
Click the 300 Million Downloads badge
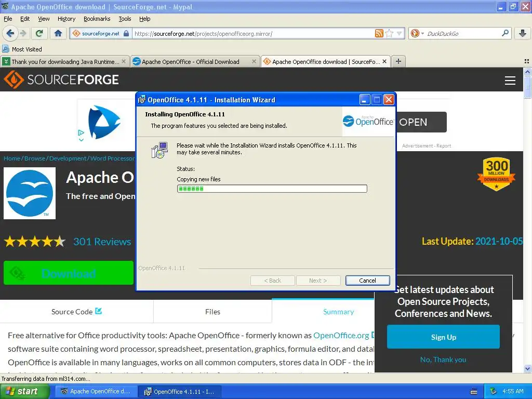coord(496,174)
